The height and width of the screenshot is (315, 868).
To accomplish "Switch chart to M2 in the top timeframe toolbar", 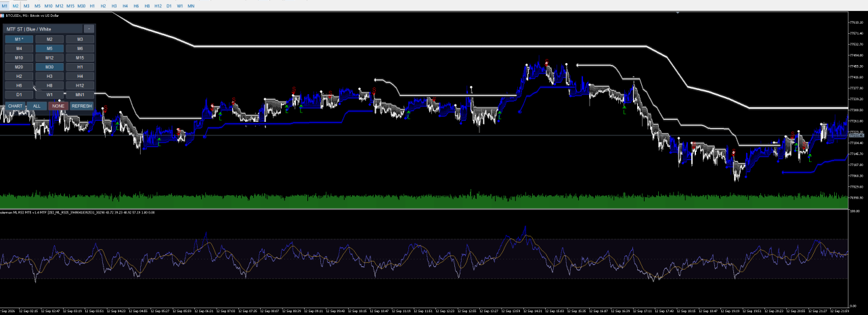I will 16,5.
